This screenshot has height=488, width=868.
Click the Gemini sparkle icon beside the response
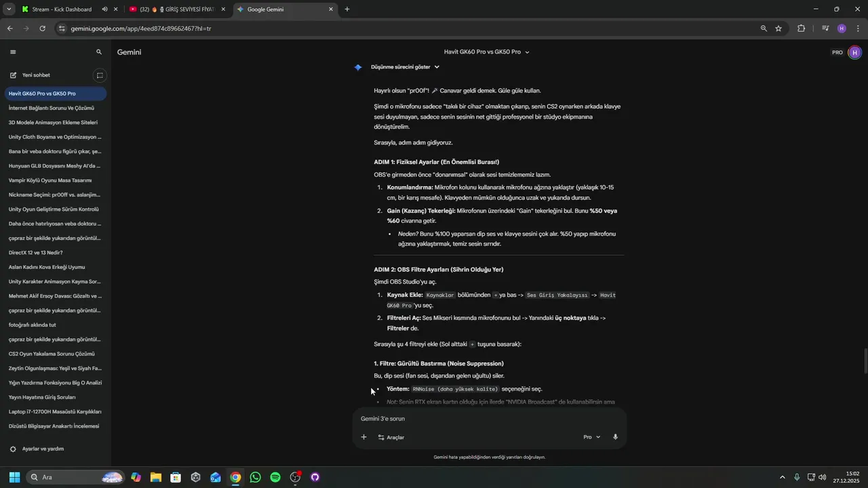[x=358, y=67]
